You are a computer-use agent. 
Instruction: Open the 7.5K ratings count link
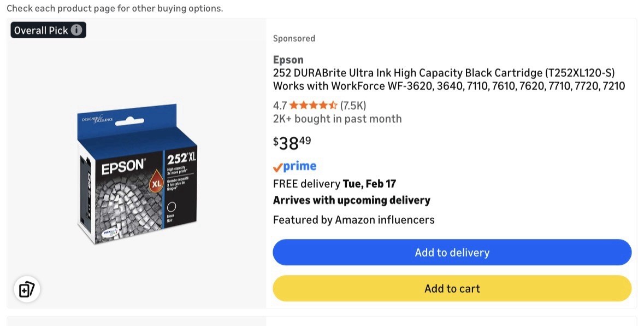coord(353,106)
